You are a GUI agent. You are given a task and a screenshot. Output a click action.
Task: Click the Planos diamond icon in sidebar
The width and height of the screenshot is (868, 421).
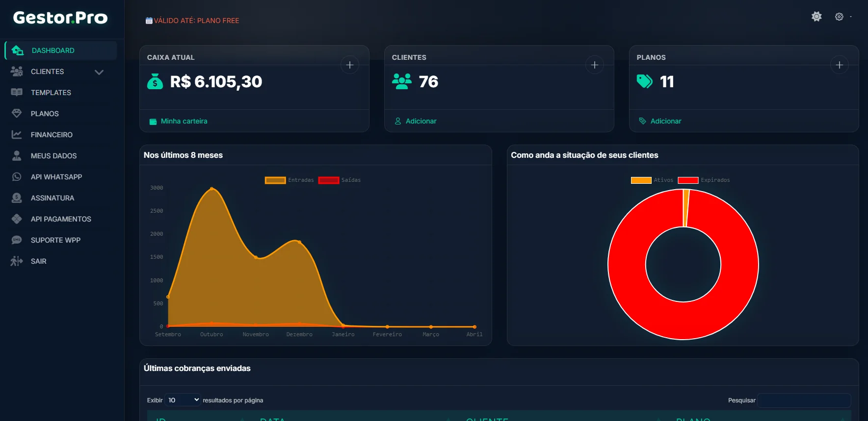17,114
